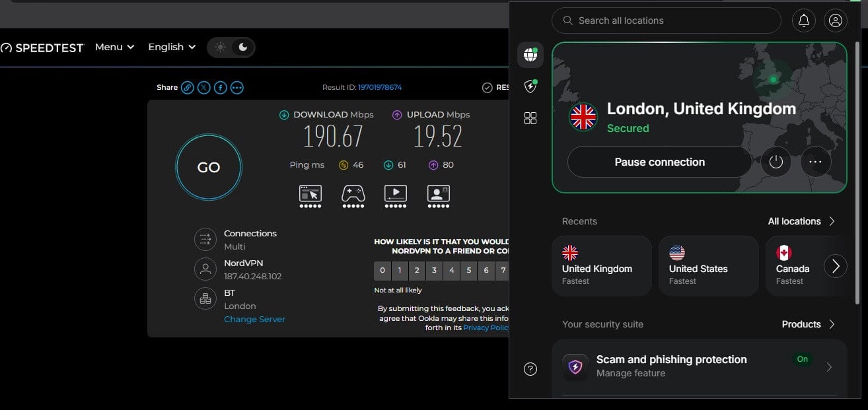Click the NordVPN provider user icon
Image resolution: width=868 pixels, height=410 pixels.
[205, 269]
